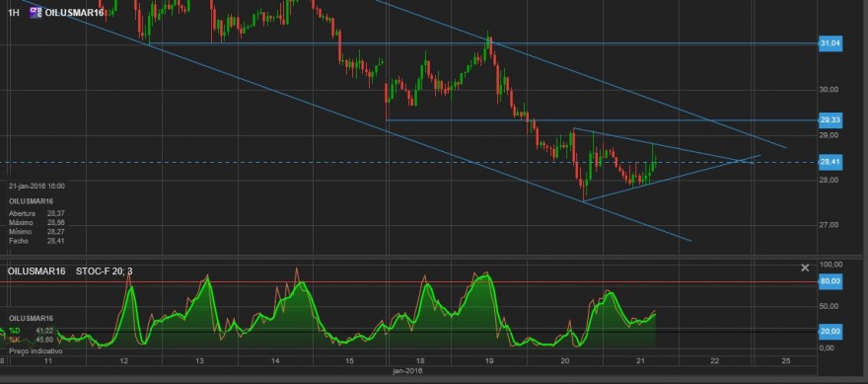Click the 50,00 stochastic axis label

(x=830, y=306)
